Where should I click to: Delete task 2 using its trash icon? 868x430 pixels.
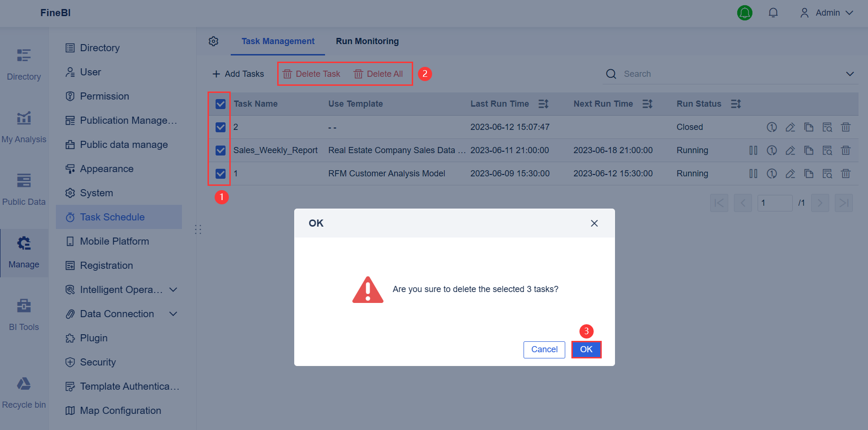click(x=846, y=127)
